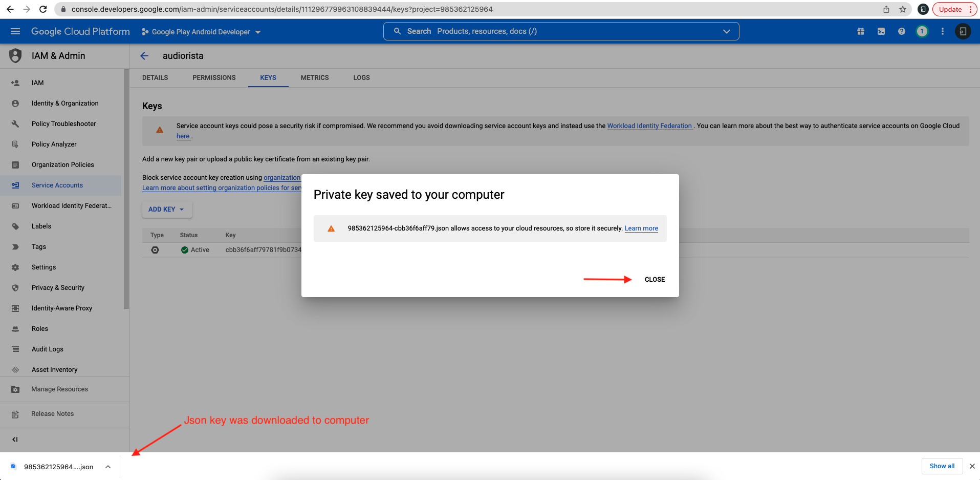Image resolution: width=980 pixels, height=480 pixels.
Task: Click the IAM person-add sidebar icon
Action: [x=15, y=82]
